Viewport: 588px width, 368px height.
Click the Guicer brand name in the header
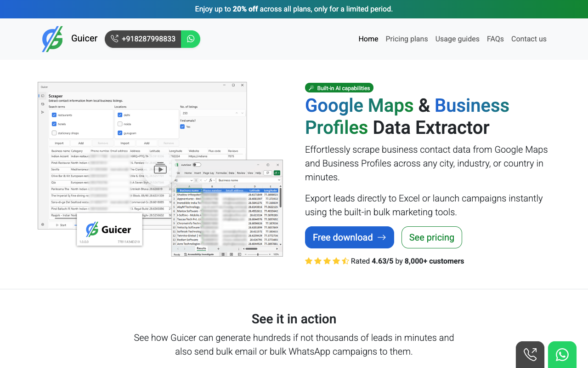(x=85, y=38)
